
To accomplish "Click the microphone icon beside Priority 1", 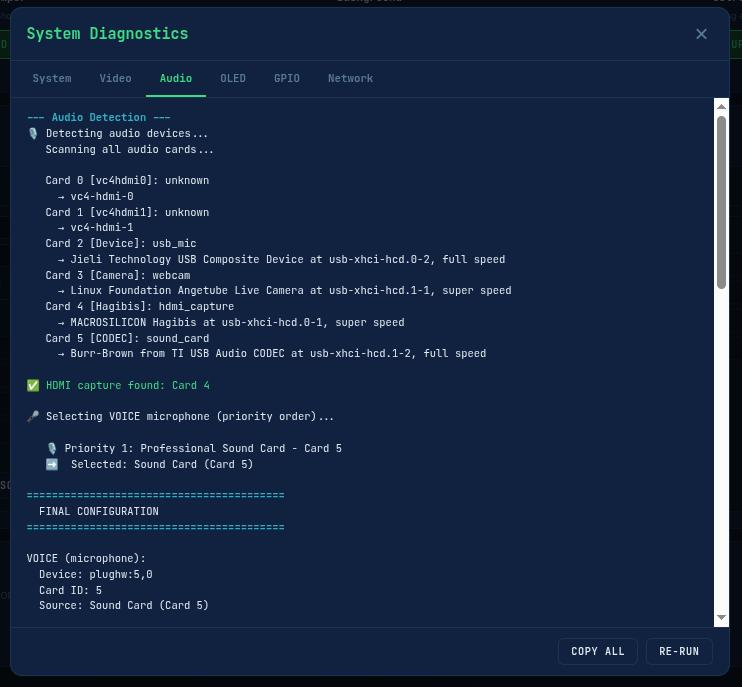I will pyautogui.click(x=52, y=449).
